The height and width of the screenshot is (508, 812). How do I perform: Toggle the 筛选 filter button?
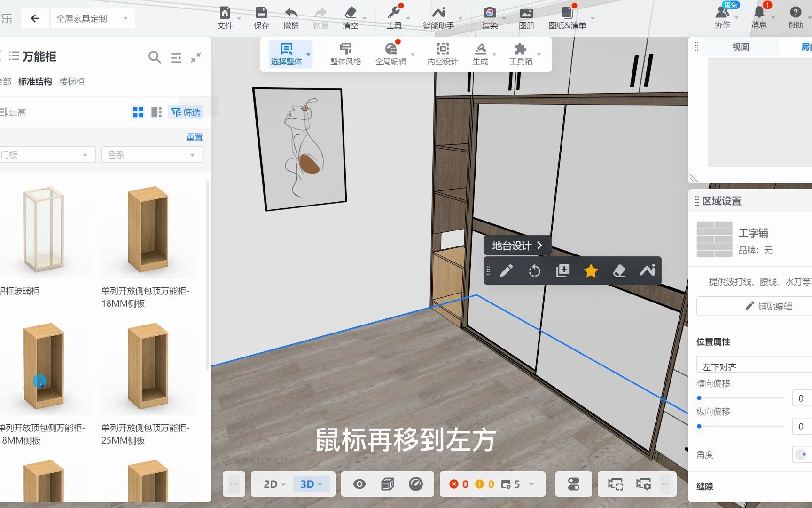coord(186,112)
